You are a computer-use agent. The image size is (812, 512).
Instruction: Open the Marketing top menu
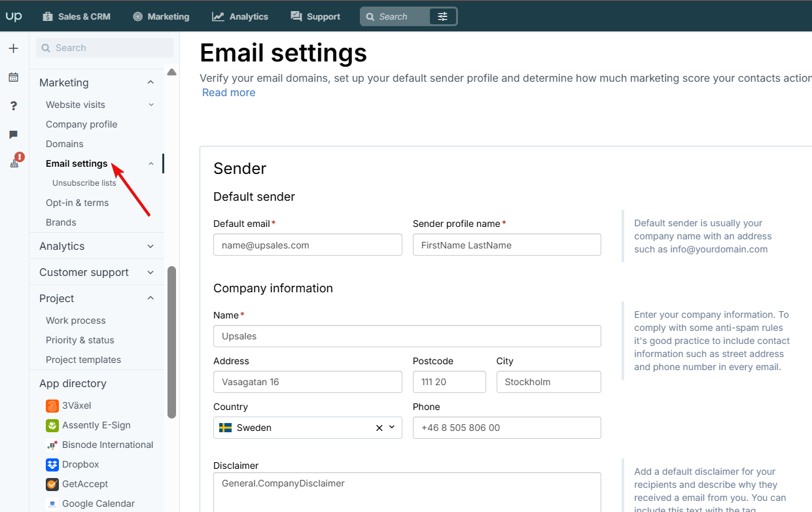(161, 16)
